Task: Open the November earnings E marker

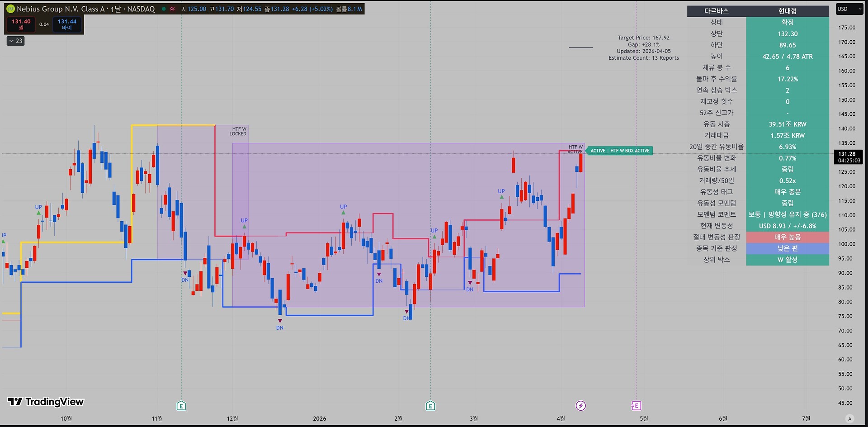Action: (181, 406)
